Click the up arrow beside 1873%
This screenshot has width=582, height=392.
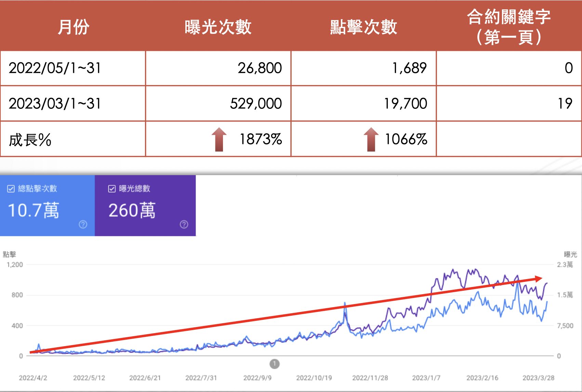(x=219, y=139)
